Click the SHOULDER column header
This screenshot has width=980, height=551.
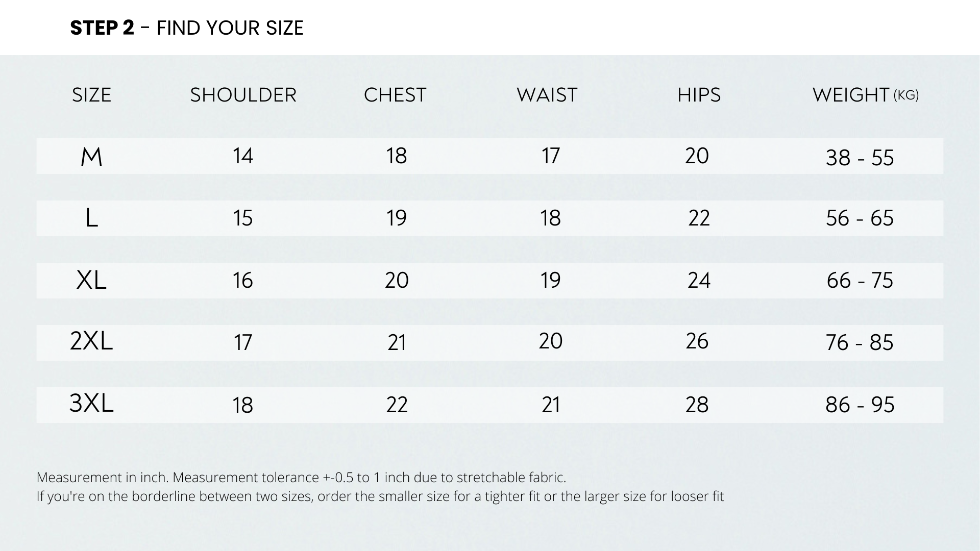pyautogui.click(x=243, y=95)
